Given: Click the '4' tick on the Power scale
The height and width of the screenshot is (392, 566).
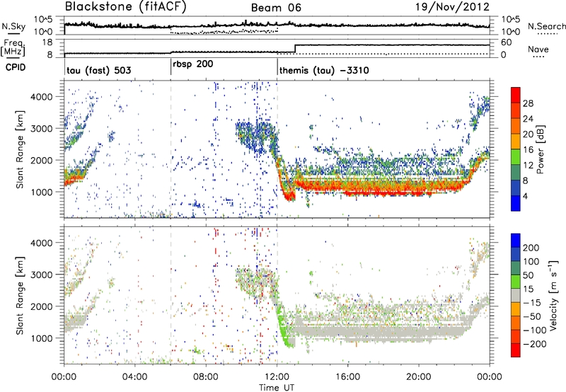Looking at the screenshot, I should pyautogui.click(x=525, y=196).
